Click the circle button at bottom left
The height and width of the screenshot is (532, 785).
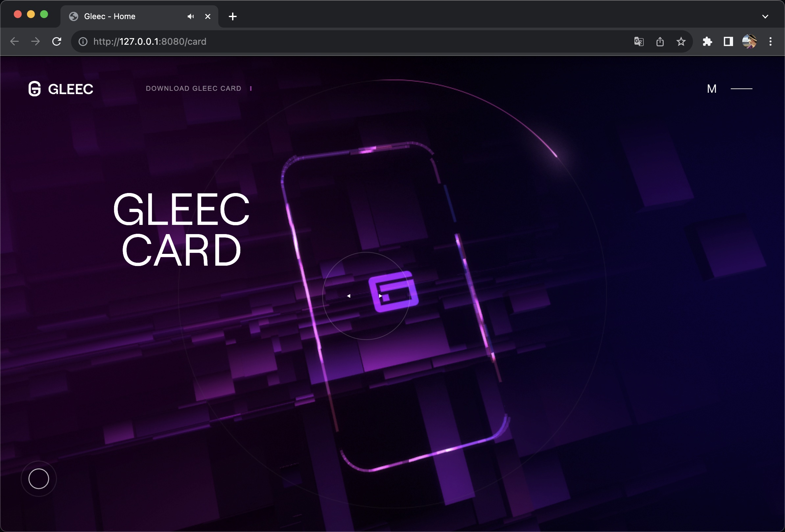[38, 479]
